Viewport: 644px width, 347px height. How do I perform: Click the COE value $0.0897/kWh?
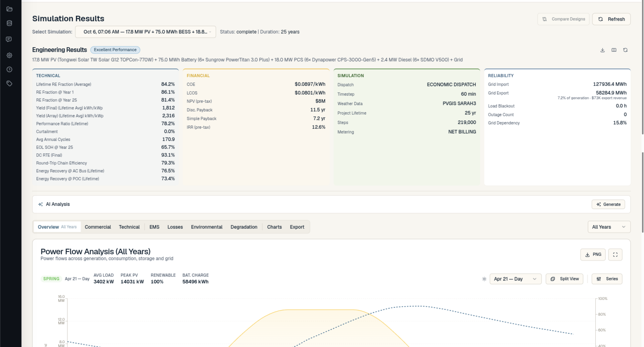[310, 84]
